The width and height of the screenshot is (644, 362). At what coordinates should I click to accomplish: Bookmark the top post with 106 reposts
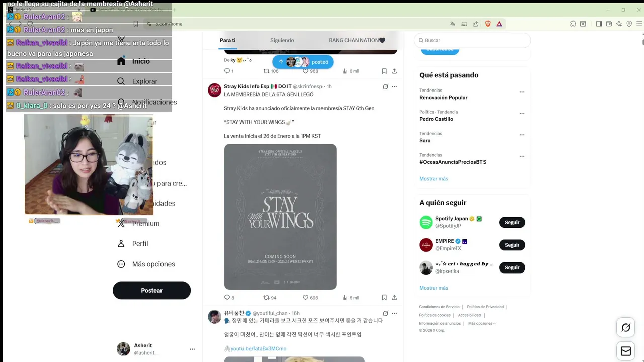click(384, 71)
